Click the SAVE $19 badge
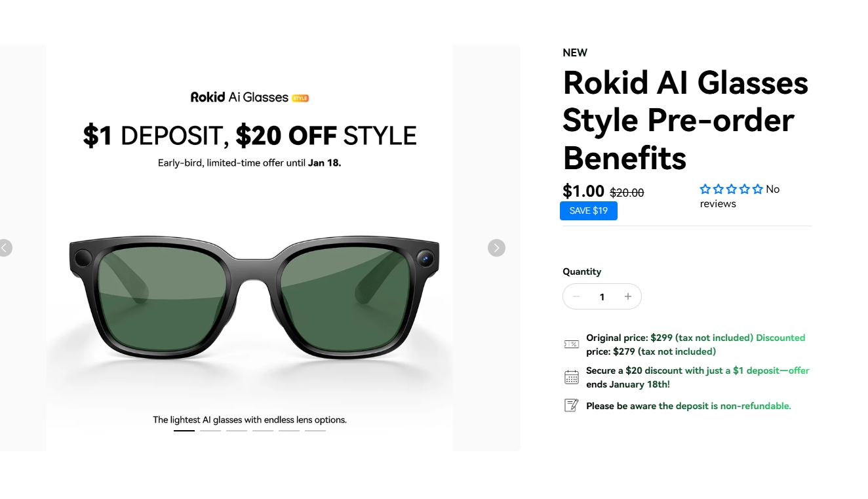 click(589, 210)
